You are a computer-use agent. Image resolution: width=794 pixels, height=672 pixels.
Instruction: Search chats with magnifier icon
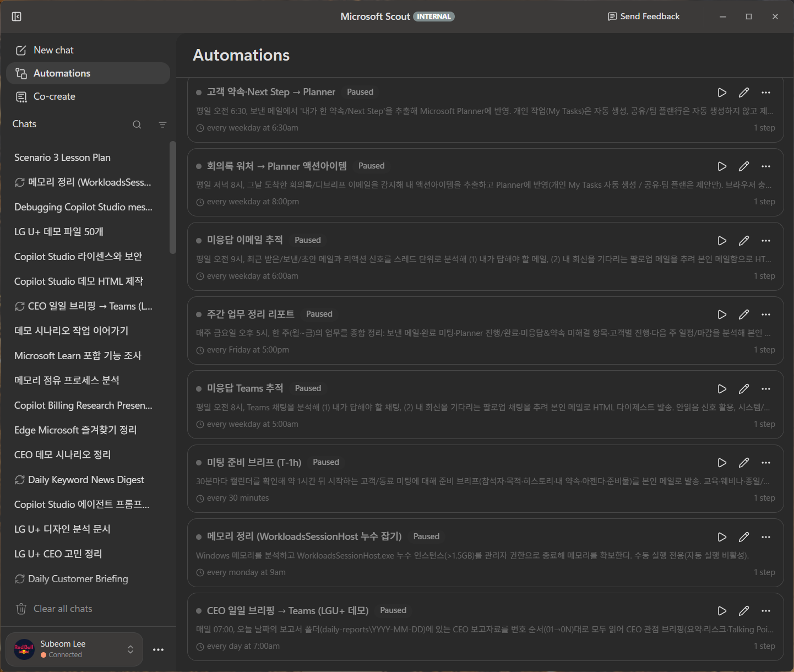pyautogui.click(x=137, y=124)
